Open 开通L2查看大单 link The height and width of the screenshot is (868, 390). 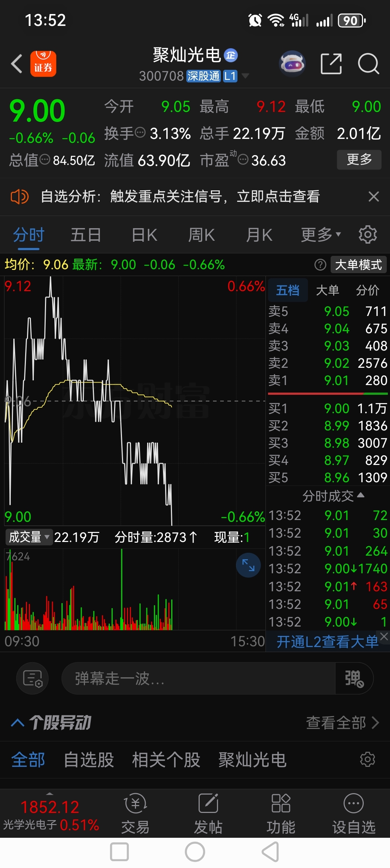327,641
